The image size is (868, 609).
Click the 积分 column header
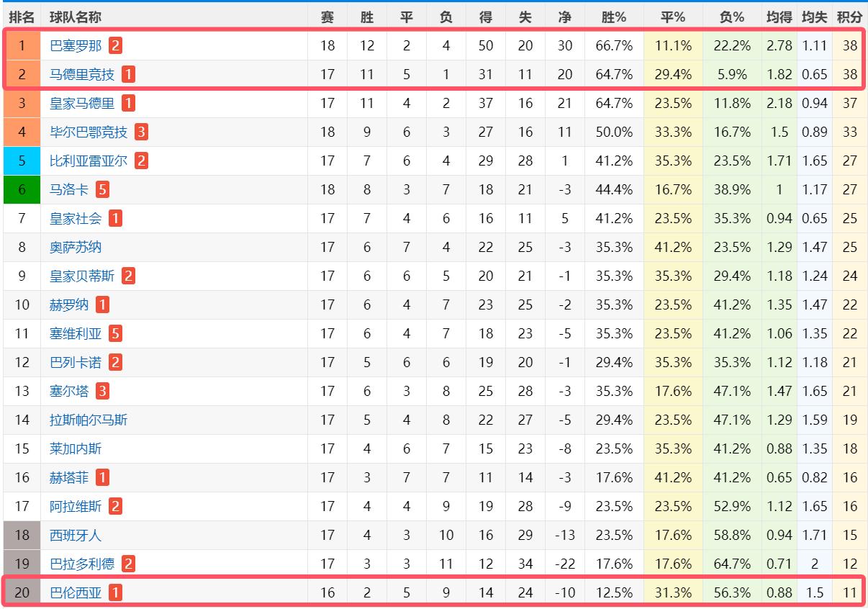[x=850, y=17]
